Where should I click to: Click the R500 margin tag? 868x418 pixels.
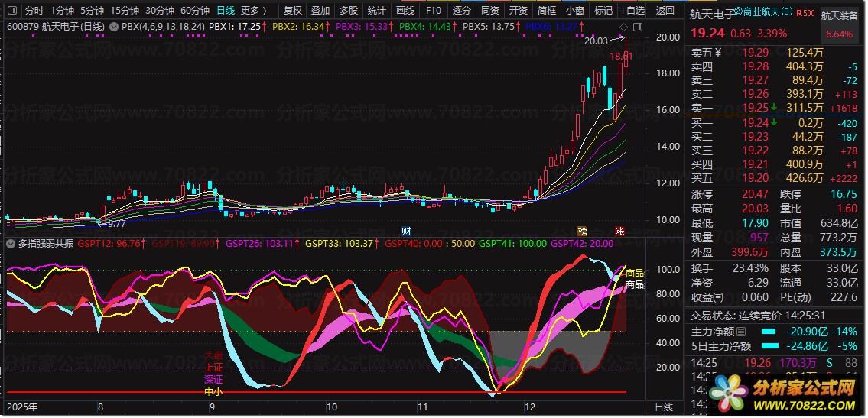(x=805, y=13)
